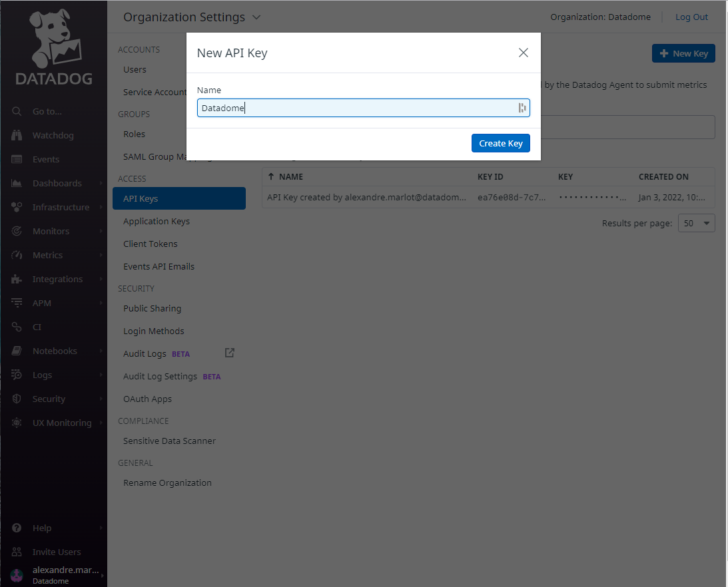Click the Security shield icon

pos(17,399)
